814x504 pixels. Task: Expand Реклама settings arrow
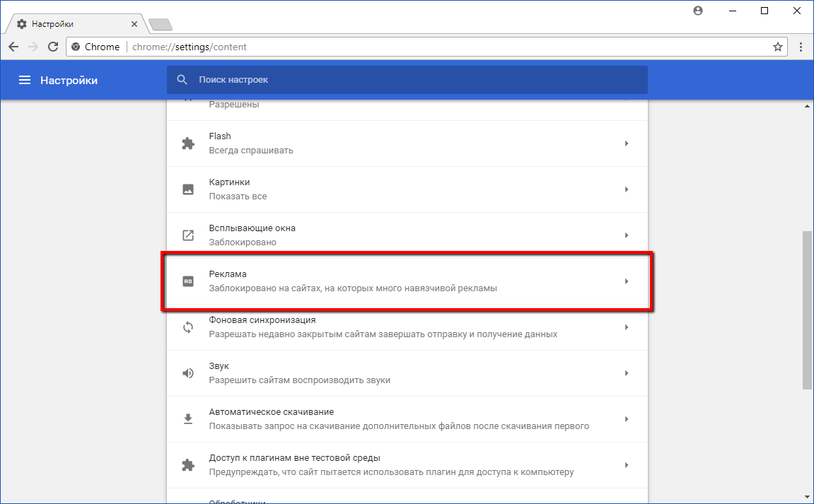coord(627,281)
